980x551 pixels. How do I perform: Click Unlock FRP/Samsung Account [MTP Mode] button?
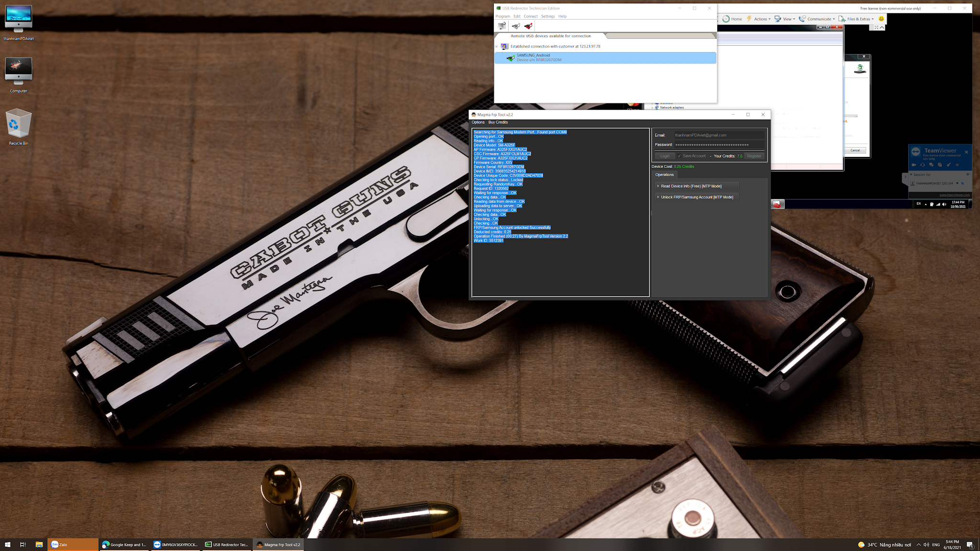pyautogui.click(x=697, y=197)
